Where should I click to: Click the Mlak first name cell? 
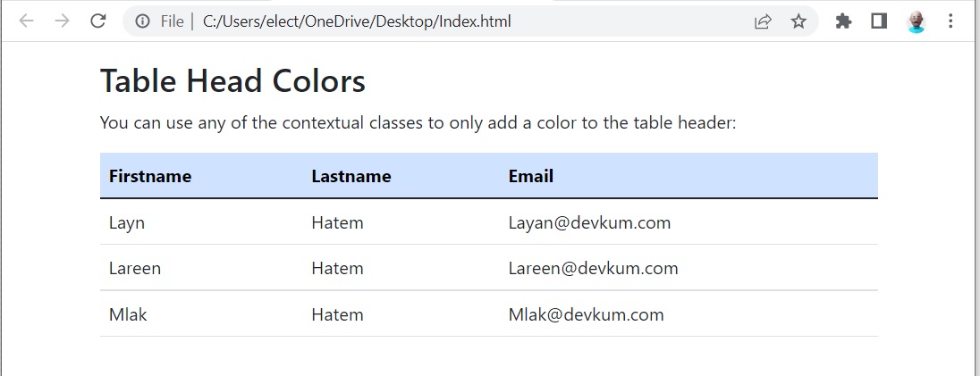[128, 314]
